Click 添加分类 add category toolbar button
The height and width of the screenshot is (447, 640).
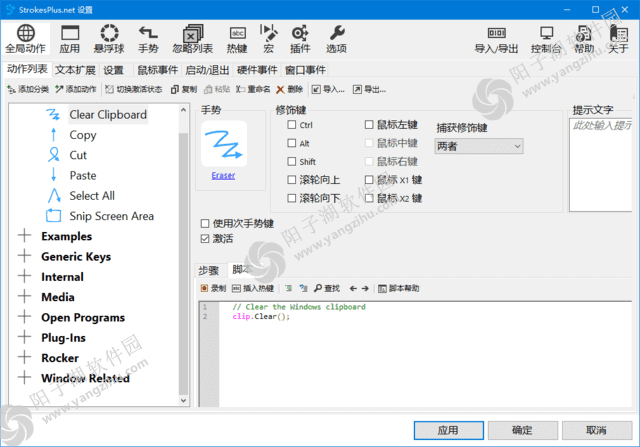28,89
